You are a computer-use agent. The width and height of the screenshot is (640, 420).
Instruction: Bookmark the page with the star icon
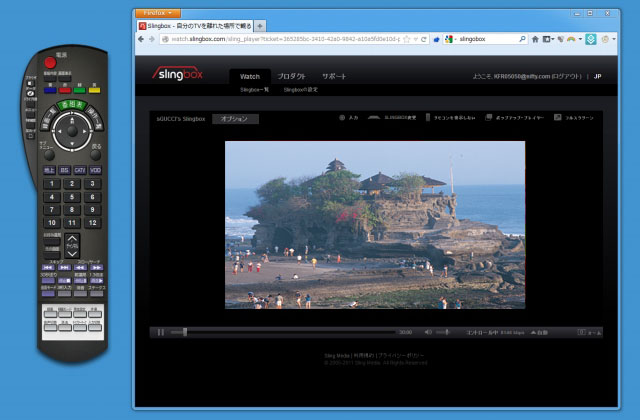407,39
